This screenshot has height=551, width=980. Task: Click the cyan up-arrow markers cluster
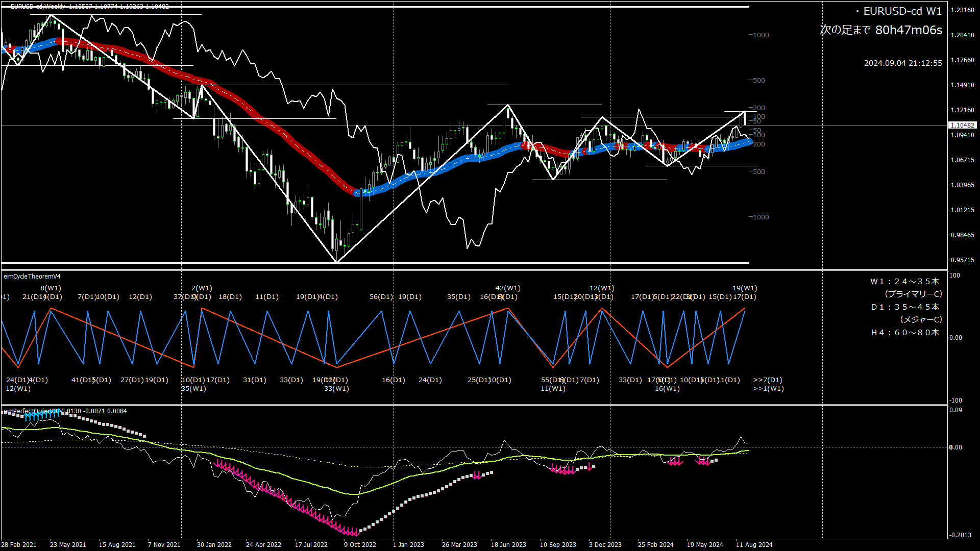(42, 416)
